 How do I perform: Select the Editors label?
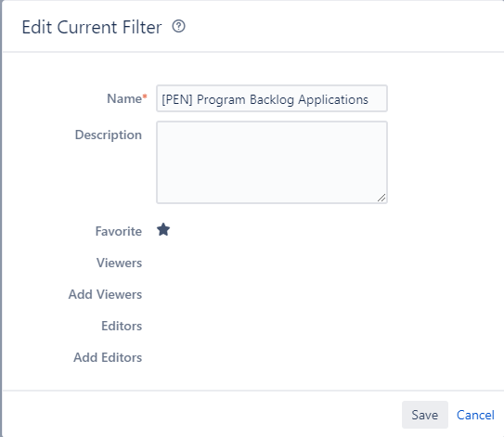(x=122, y=326)
